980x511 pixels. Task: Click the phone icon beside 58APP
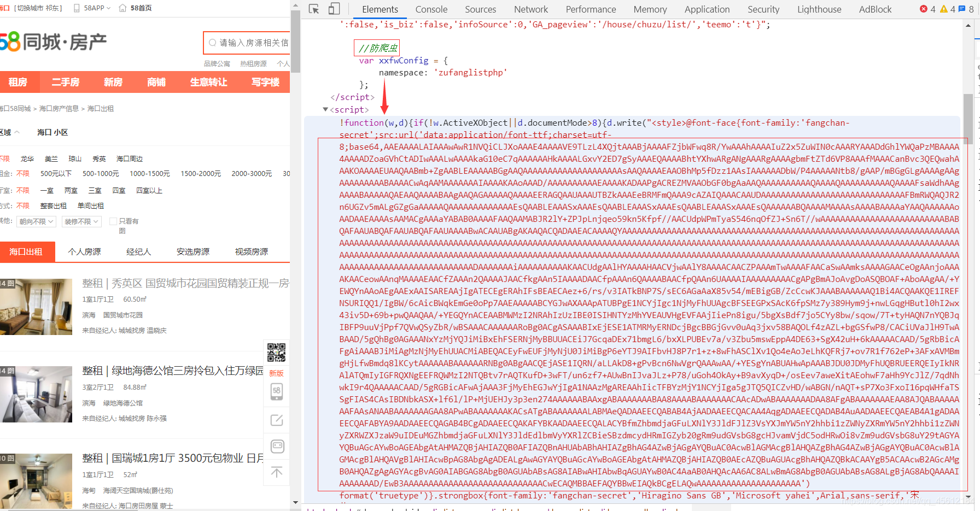point(77,8)
